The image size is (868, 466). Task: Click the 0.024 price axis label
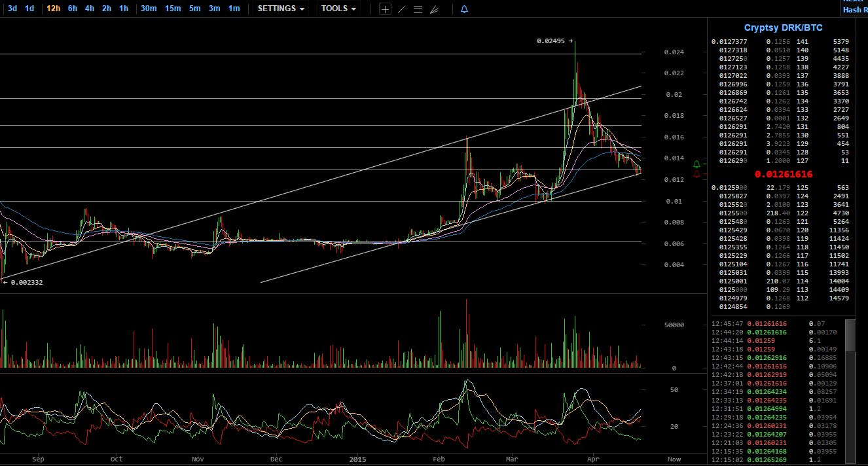pos(674,52)
